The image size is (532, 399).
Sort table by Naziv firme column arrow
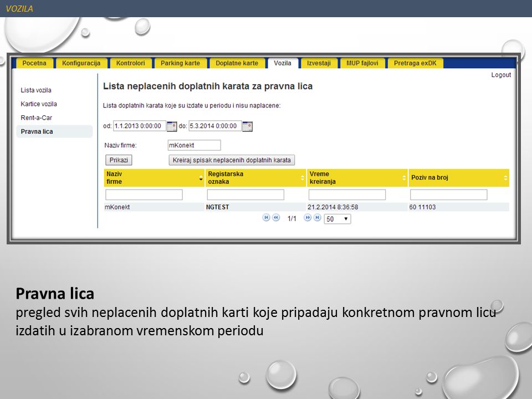[201, 178]
